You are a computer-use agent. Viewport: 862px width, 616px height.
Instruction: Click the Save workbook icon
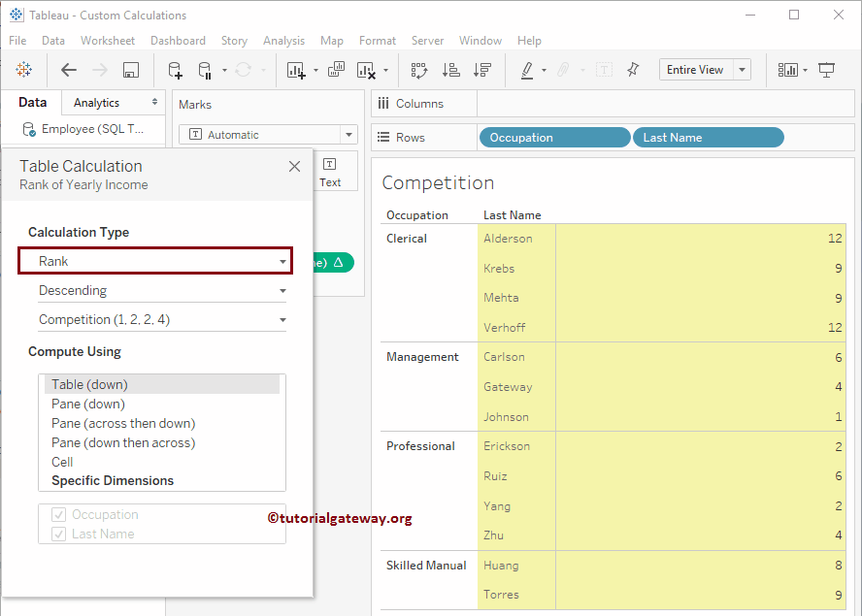pos(131,69)
